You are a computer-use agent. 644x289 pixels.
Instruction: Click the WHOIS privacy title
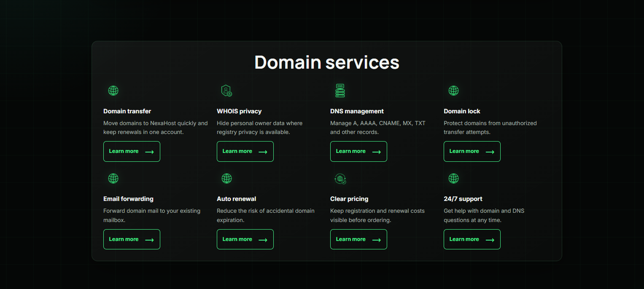click(239, 111)
